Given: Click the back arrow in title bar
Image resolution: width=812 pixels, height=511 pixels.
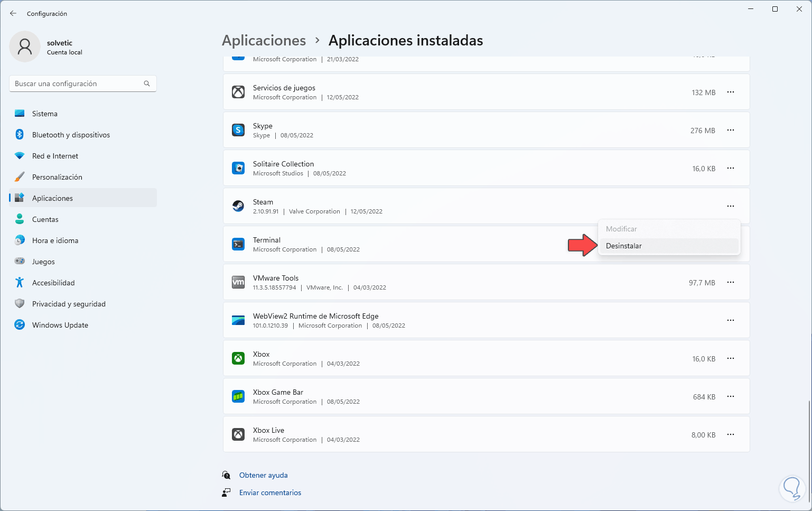Looking at the screenshot, I should (13, 13).
